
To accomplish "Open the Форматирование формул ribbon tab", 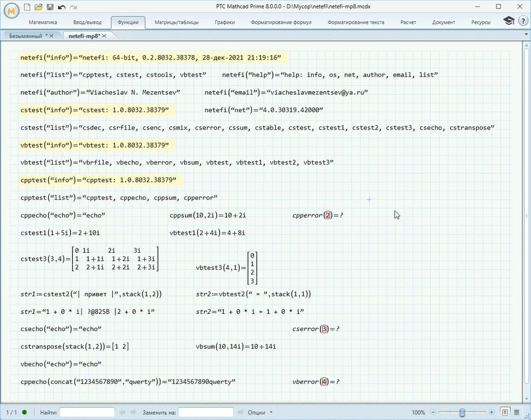I will pyautogui.click(x=281, y=22).
